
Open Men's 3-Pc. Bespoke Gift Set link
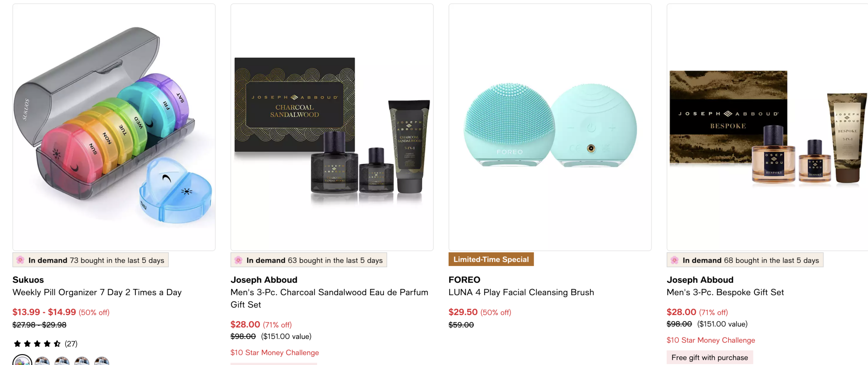[x=725, y=292]
